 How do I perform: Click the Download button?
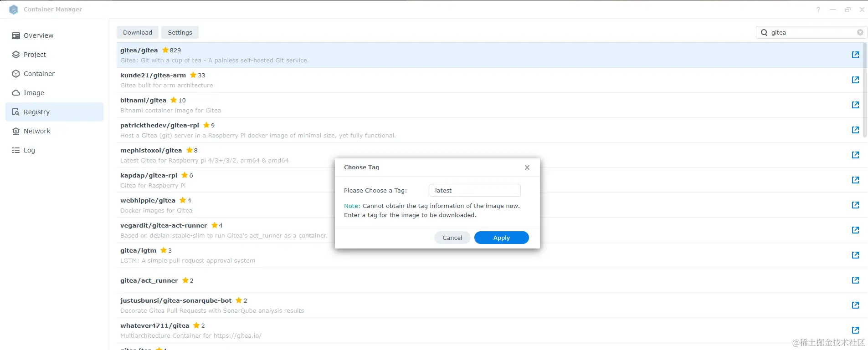(x=138, y=32)
